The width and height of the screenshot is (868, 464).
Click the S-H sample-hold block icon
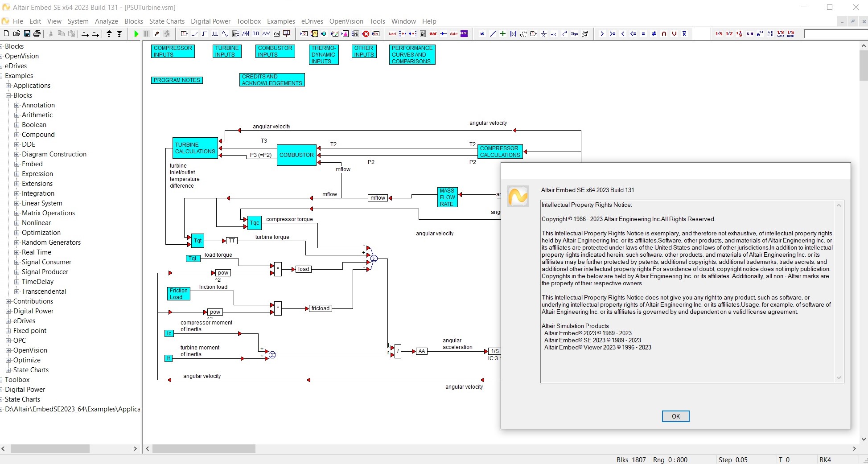(750, 33)
